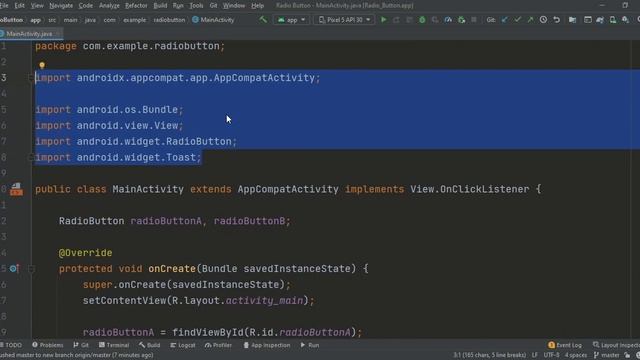The width and height of the screenshot is (640, 360).
Task: Click the UTF-8 encoding in status bar
Action: [x=551, y=355]
